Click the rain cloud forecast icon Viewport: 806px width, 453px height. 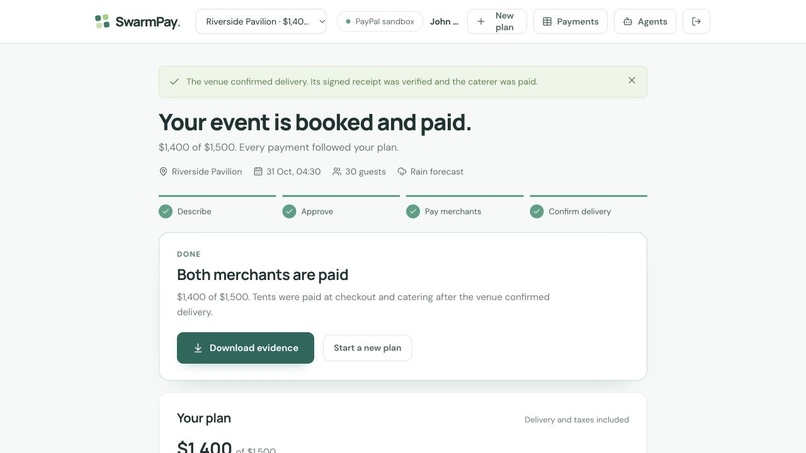[402, 171]
